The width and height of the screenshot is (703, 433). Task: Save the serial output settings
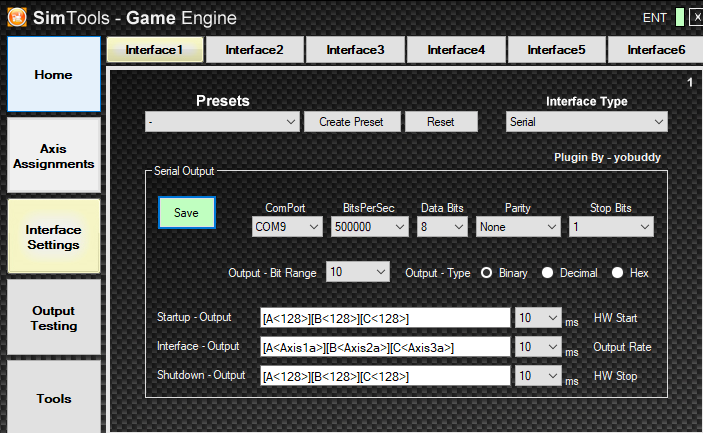pos(187,213)
